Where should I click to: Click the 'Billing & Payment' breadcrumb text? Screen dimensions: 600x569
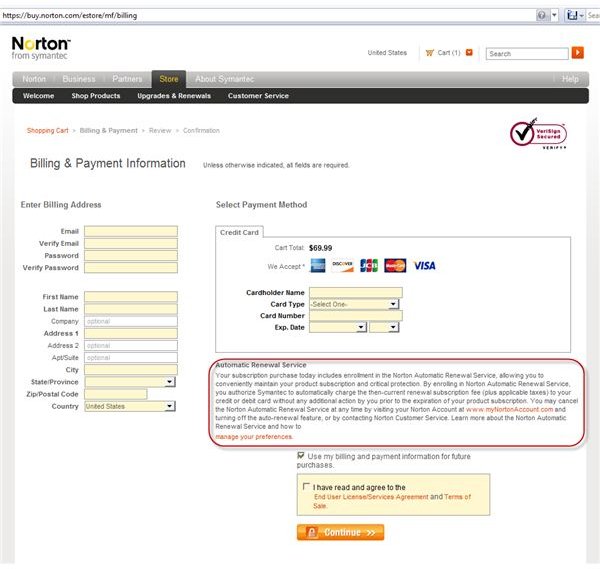click(109, 130)
